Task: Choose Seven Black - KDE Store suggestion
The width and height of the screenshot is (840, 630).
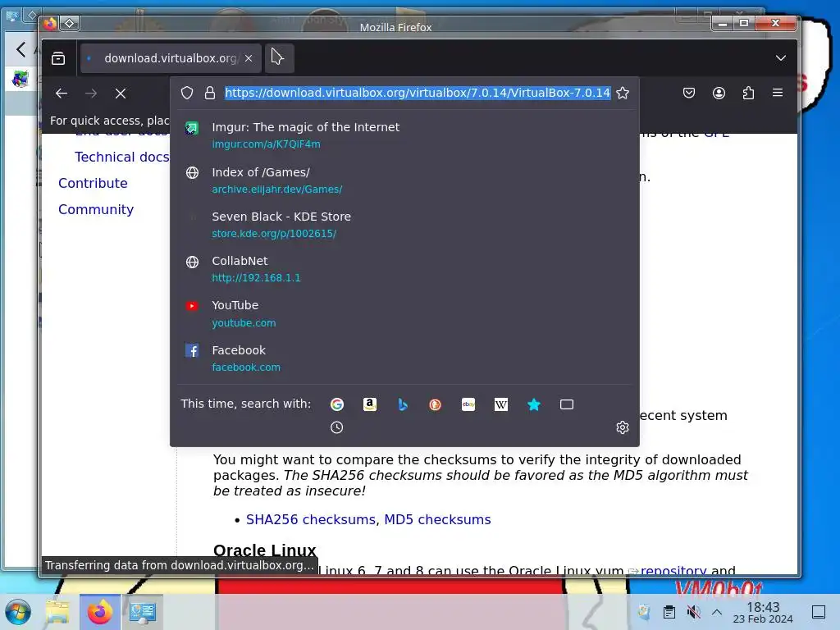Action: [x=404, y=225]
